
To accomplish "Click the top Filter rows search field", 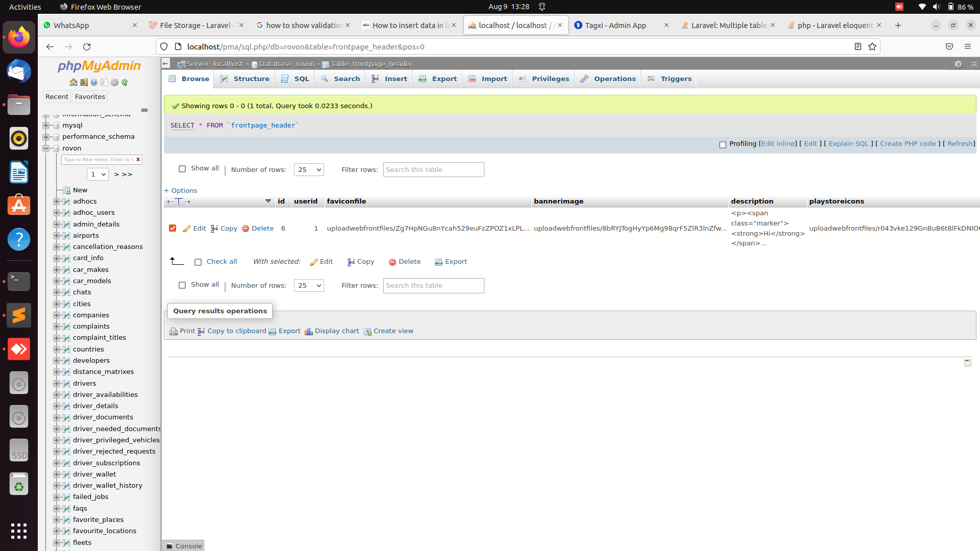I will click(x=433, y=169).
